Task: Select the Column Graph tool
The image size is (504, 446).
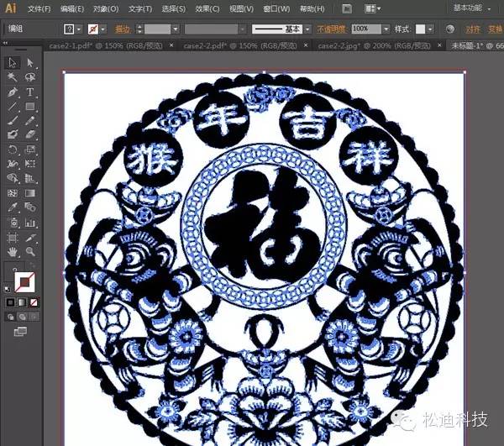Action: click(30, 223)
